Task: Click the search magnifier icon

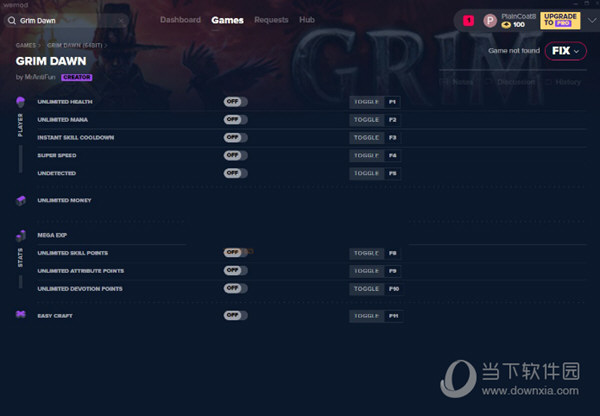Action: (12, 20)
